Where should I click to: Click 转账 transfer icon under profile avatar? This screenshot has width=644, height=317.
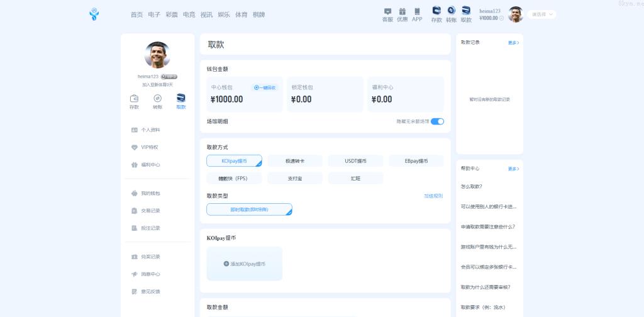157,99
